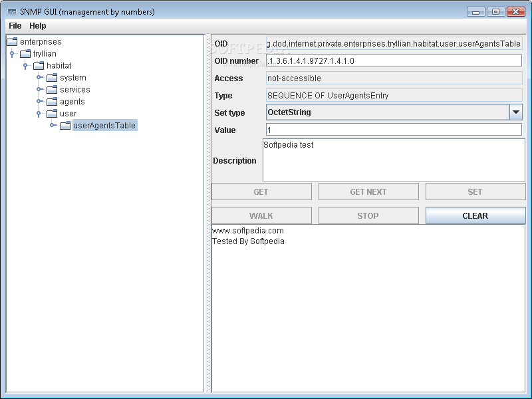The height and width of the screenshot is (399, 532).
Task: Click the STOP button
Action: pyautogui.click(x=368, y=215)
